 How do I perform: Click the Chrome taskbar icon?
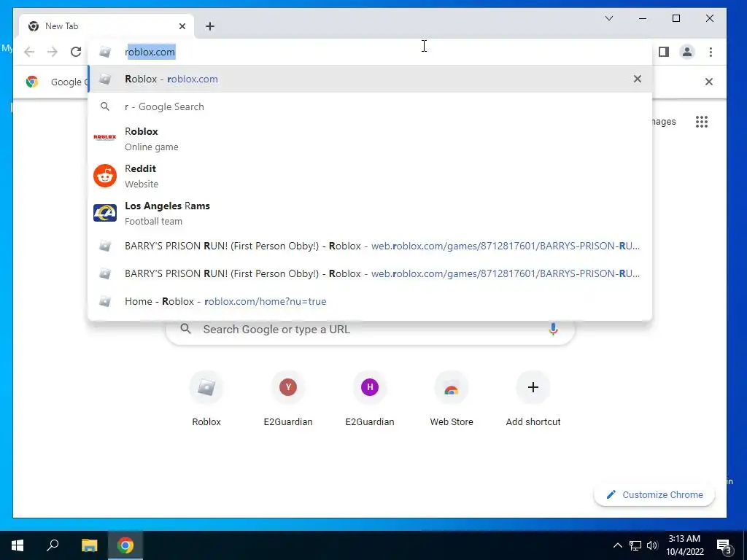[125, 545]
